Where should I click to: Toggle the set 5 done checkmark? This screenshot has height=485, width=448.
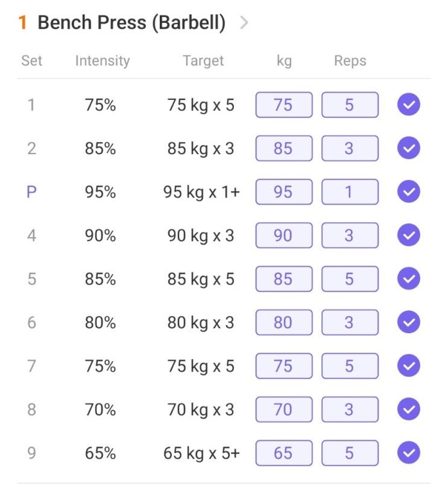pos(408,279)
